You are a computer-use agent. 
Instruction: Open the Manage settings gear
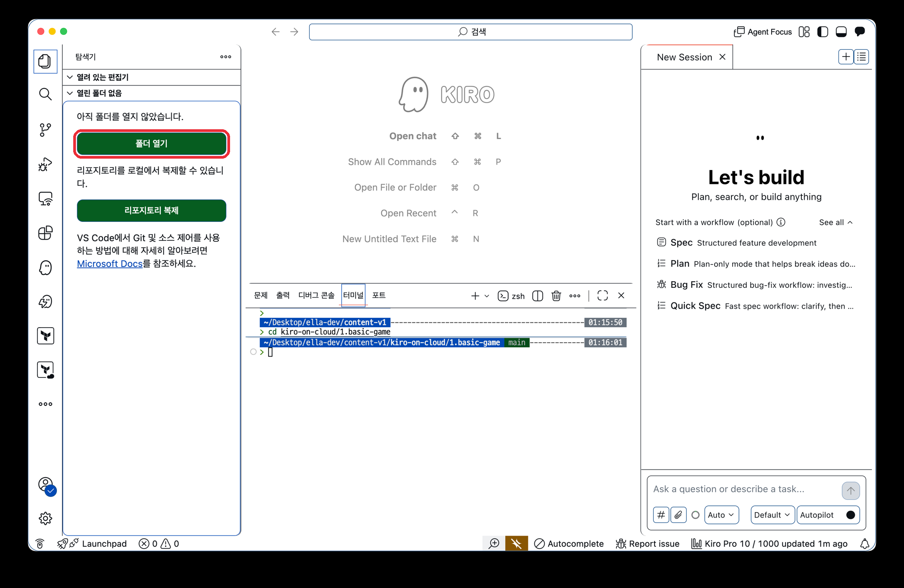45,518
